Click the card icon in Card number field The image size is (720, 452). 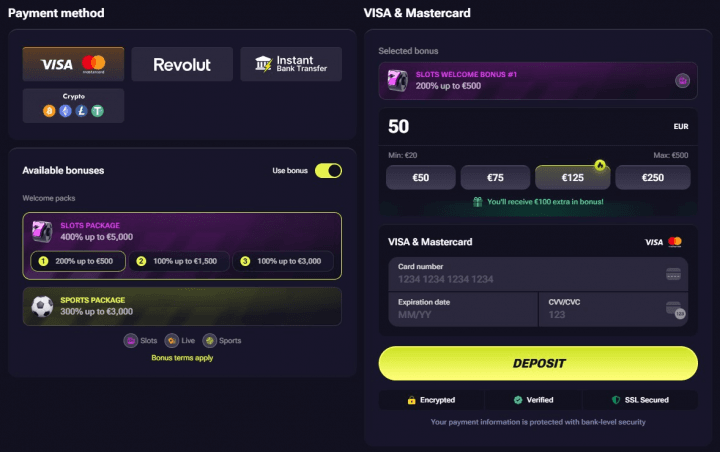point(673,274)
